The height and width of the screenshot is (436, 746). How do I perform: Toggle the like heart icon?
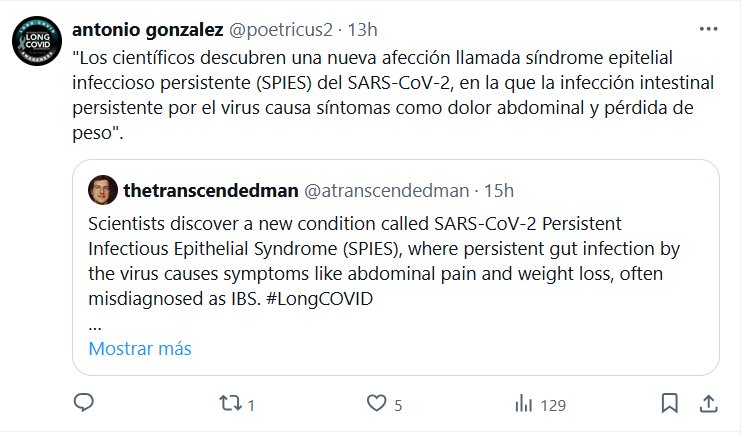(x=376, y=404)
